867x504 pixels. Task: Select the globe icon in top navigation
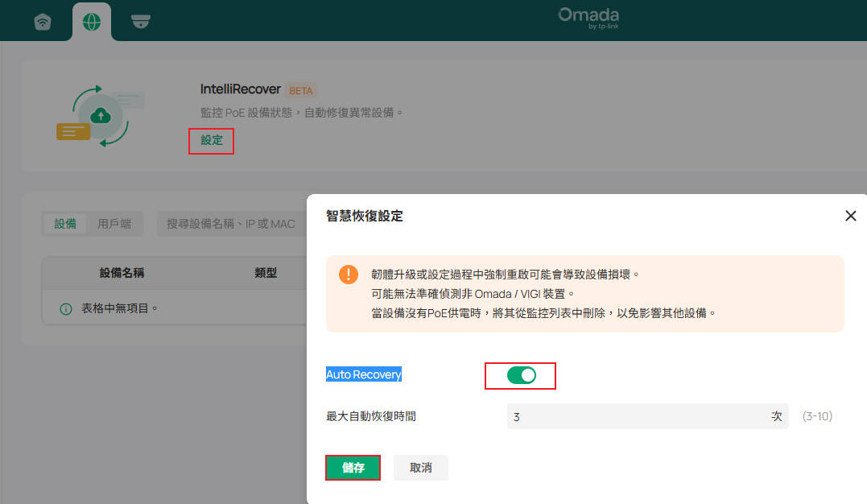92,22
